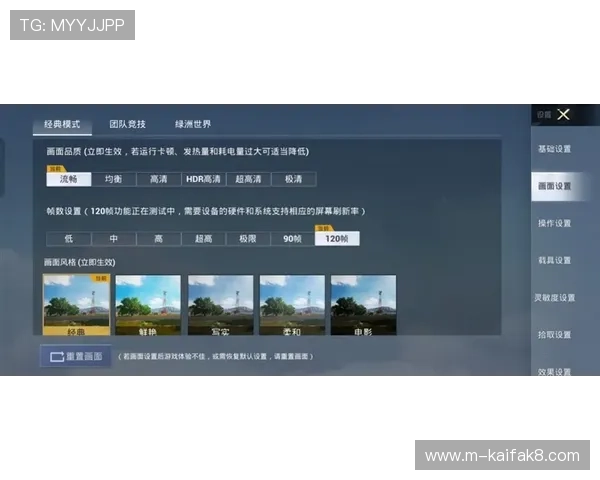This screenshot has height=480, width=600.
Task: Choose 超高 frame rate
Action: [x=204, y=239]
